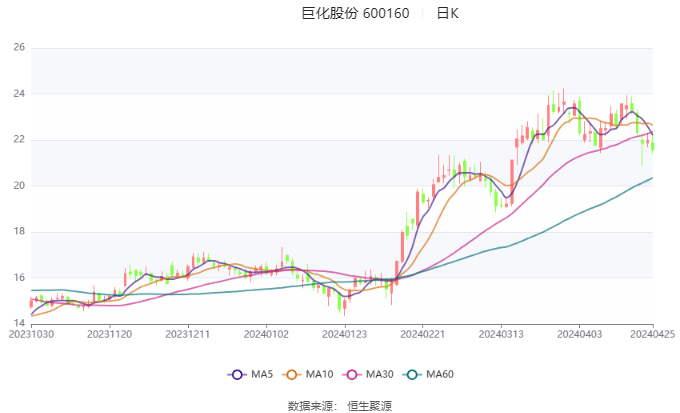Hide the MA30 line via its label

pyautogui.click(x=379, y=374)
